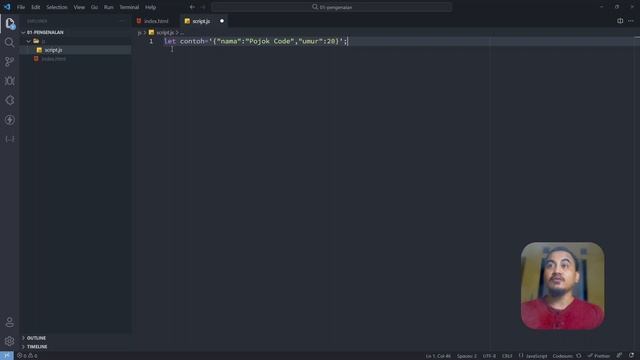Click the 'let' keyword in line 1
Viewport: 640px width, 360px height.
[170, 41]
